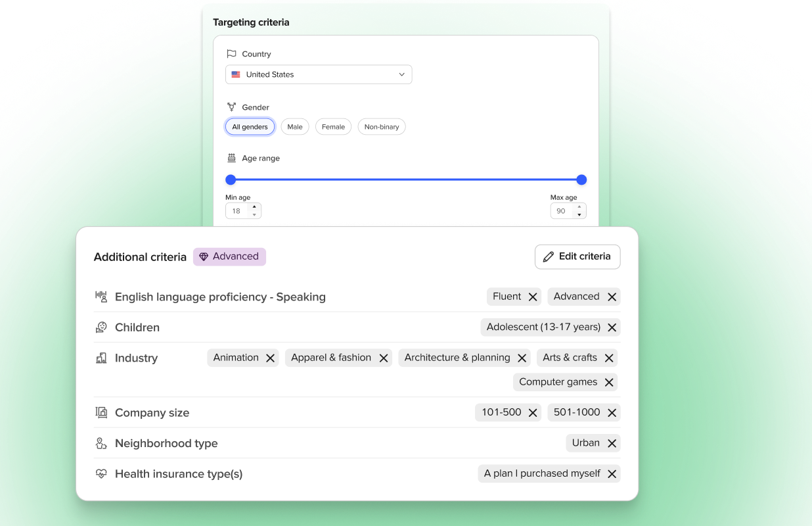Click the 'Health insurance type(s)' label

tap(179, 474)
